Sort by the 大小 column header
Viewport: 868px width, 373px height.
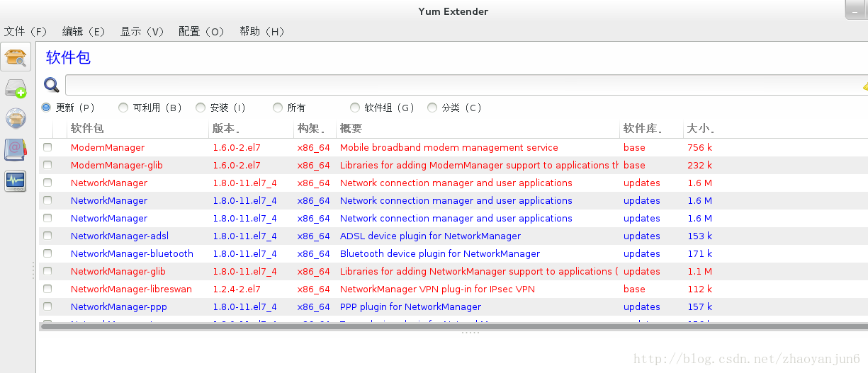(700, 129)
